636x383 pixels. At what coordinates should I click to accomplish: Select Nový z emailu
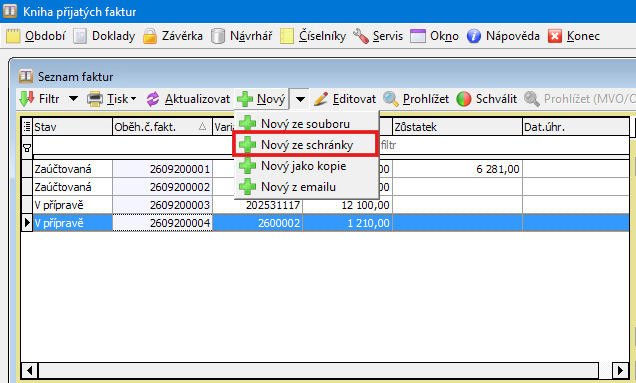[x=306, y=187]
